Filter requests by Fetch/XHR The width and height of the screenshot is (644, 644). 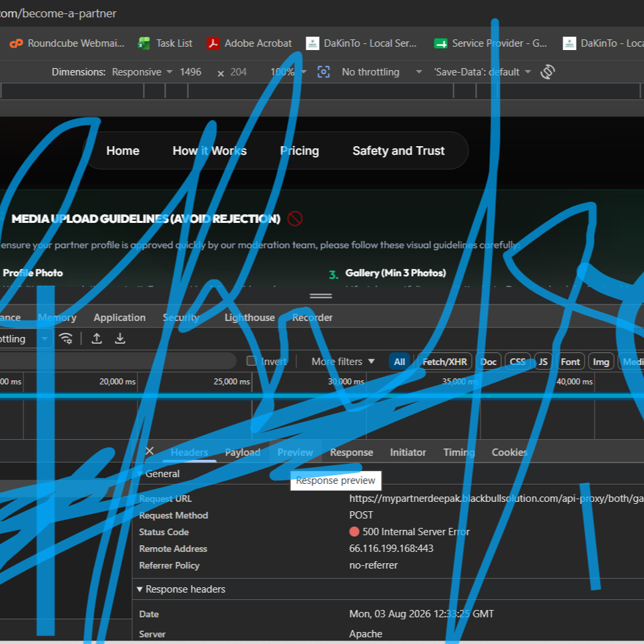click(x=445, y=362)
